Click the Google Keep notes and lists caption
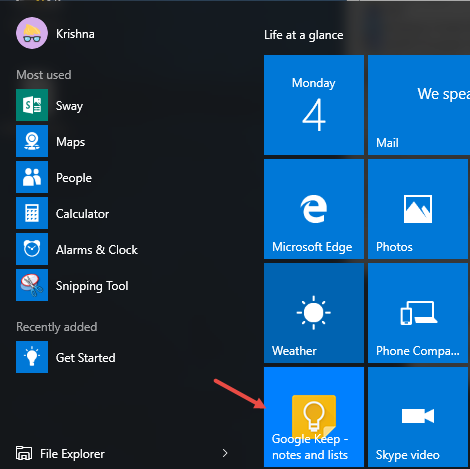The image size is (470, 469). click(x=310, y=447)
